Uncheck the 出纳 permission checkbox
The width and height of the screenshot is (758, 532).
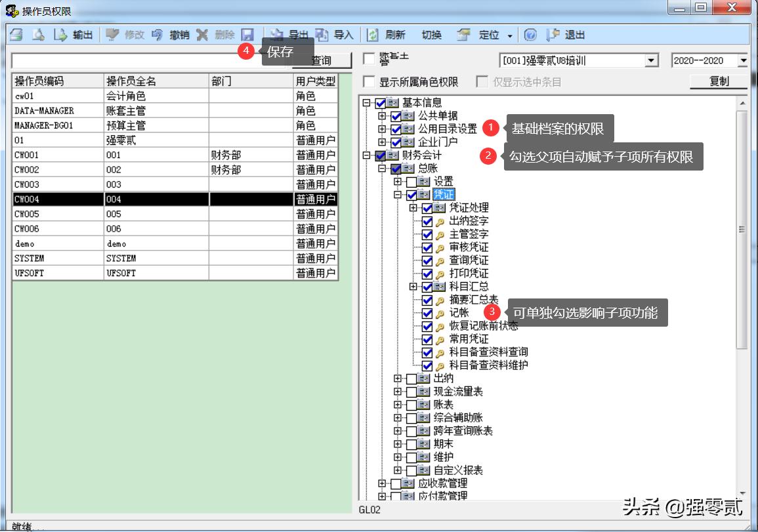coord(411,378)
